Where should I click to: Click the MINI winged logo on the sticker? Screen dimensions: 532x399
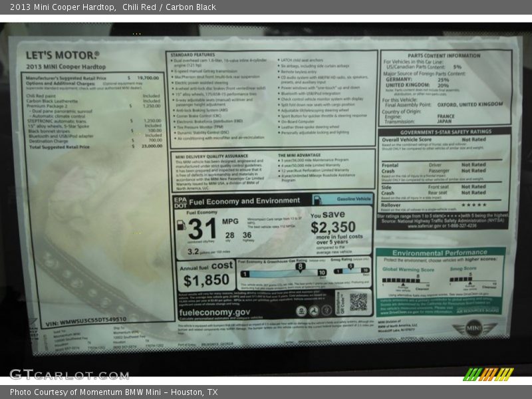pyautogui.click(x=474, y=328)
